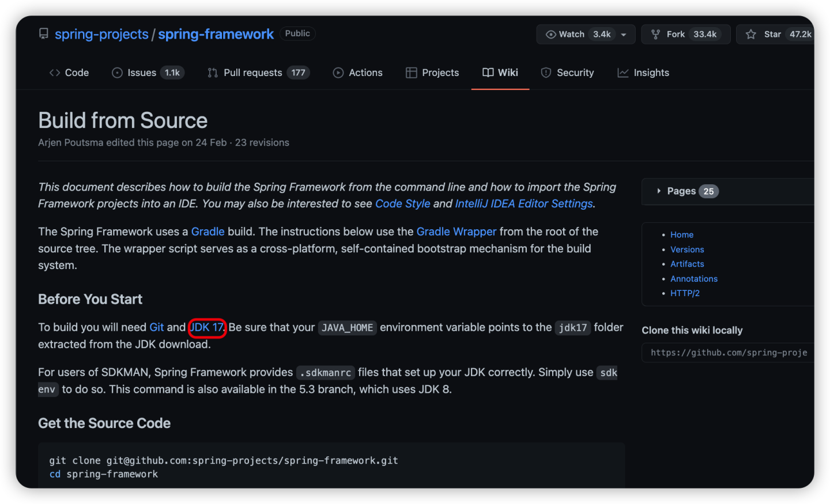Click the 47.2k stars count
830x504 pixels.
[800, 35]
